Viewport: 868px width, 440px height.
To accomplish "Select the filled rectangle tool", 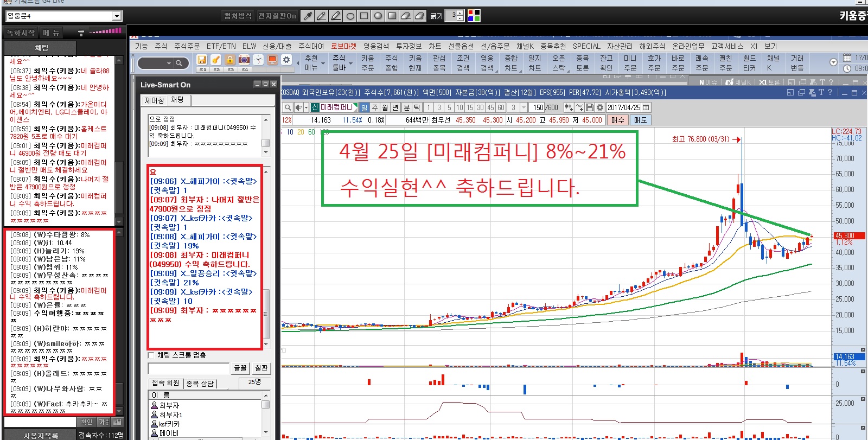I will pos(392,16).
